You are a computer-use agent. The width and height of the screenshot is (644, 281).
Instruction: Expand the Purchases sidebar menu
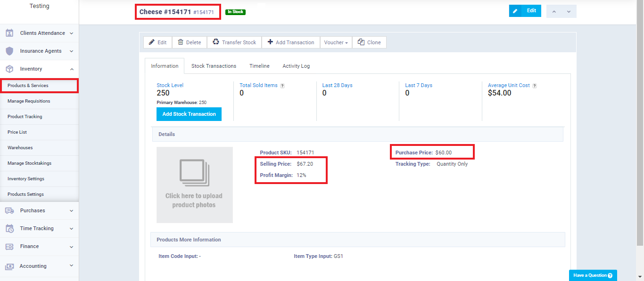coord(72,211)
